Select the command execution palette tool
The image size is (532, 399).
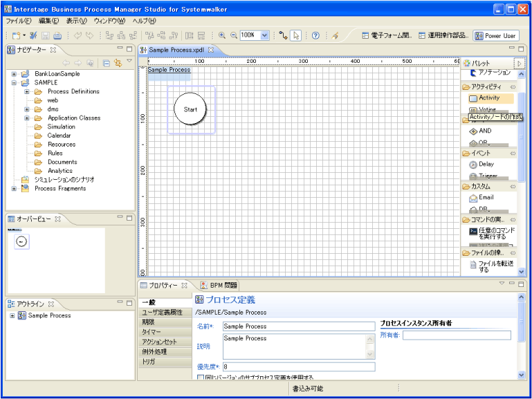(492, 234)
